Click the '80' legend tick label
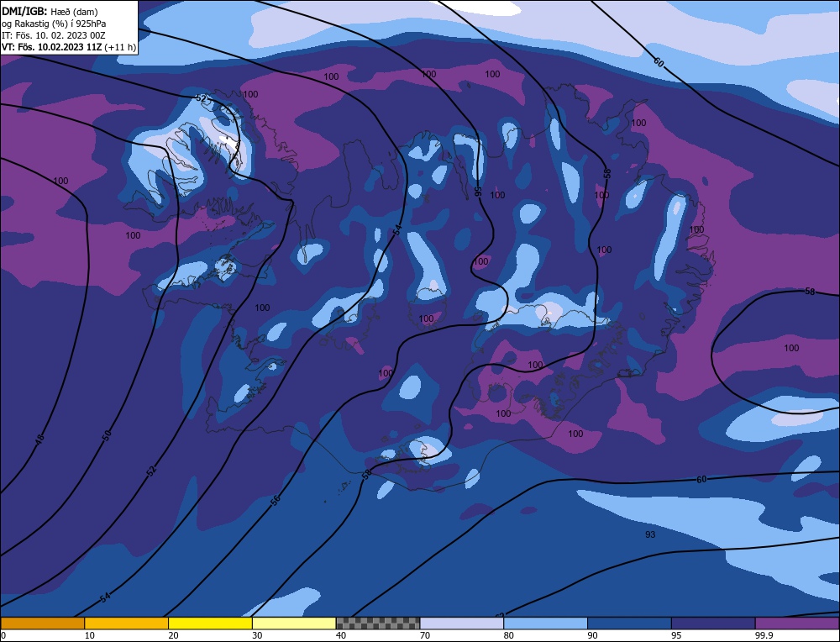The width and height of the screenshot is (840, 642). (508, 635)
